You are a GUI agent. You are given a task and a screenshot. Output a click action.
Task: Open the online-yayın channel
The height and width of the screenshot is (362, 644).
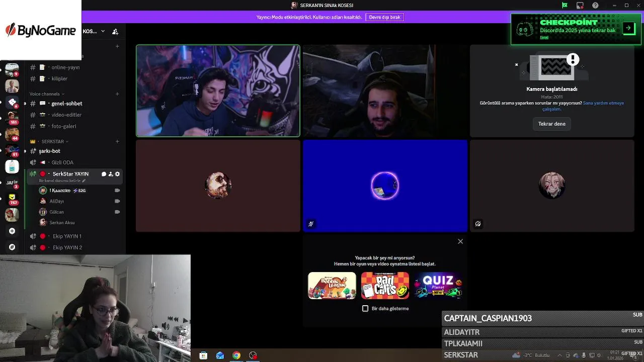[x=75, y=67]
